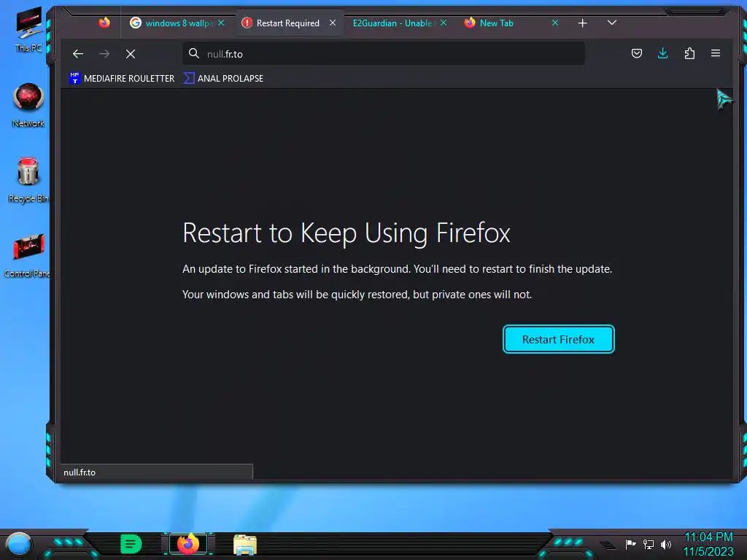The height and width of the screenshot is (560, 747).
Task: Open the volume speaker tray icon
Action: 665,544
